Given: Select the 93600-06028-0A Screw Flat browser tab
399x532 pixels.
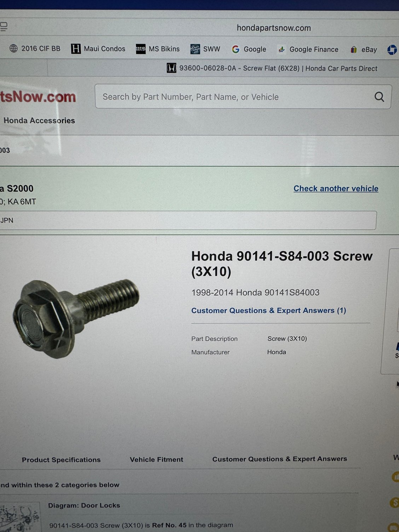Looking at the screenshot, I should (x=272, y=68).
